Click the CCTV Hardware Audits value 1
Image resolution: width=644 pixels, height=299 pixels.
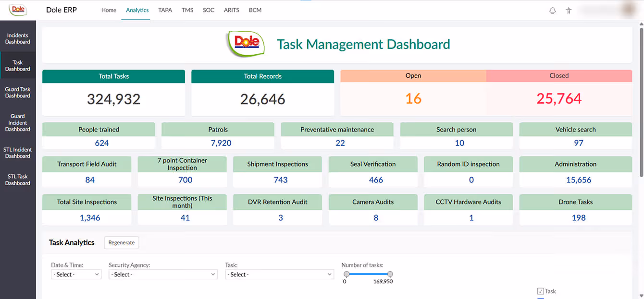pos(471,218)
